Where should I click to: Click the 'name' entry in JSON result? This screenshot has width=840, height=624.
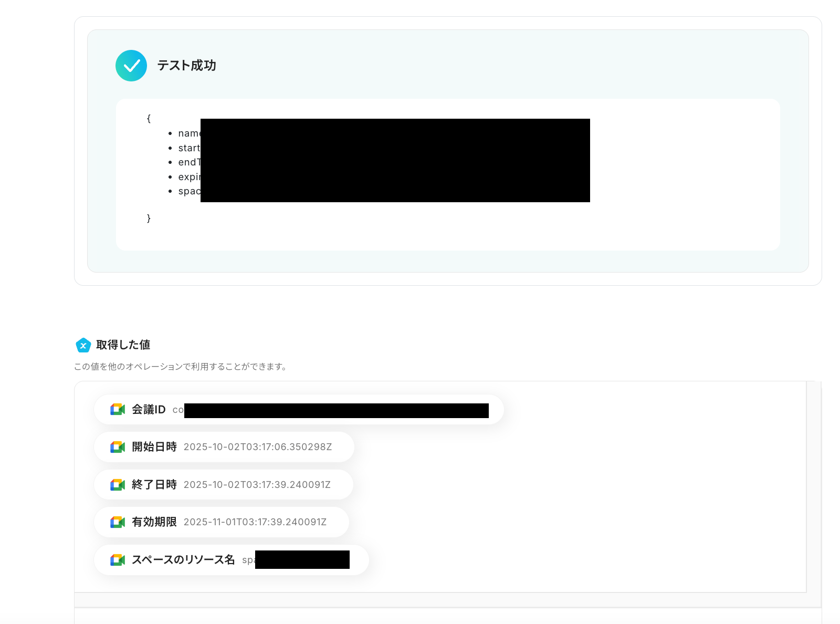click(189, 133)
